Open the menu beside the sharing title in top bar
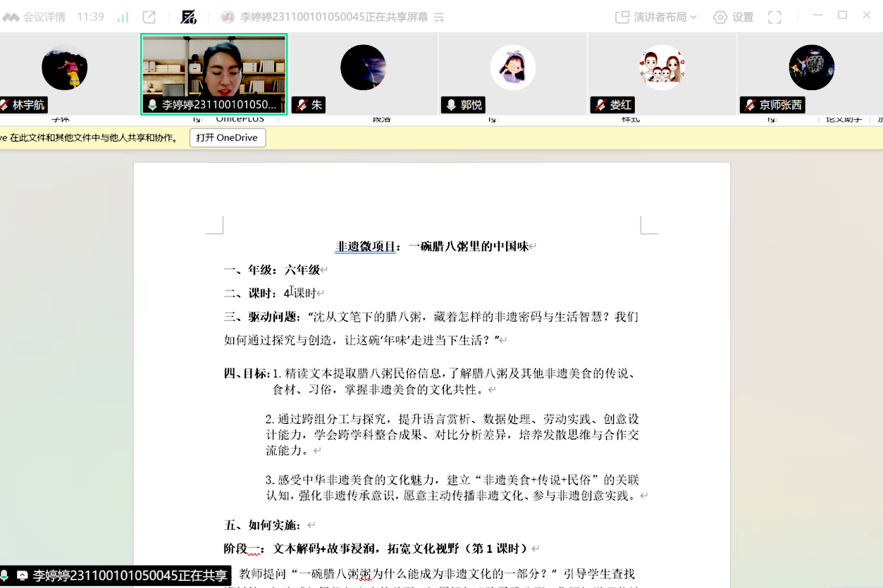 click(x=438, y=16)
